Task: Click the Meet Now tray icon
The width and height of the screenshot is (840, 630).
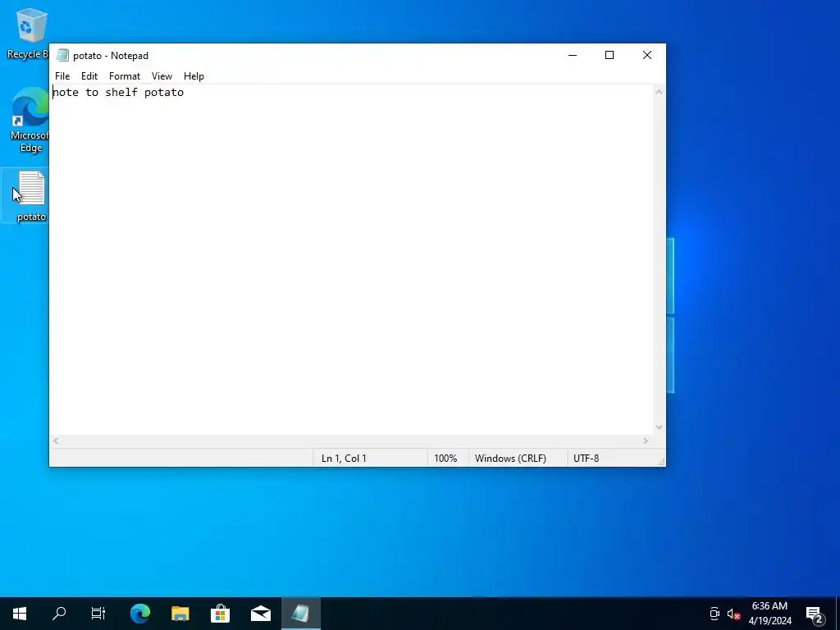Action: (x=714, y=614)
